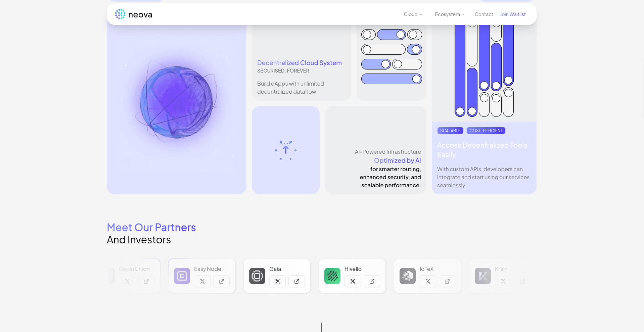Click the SCALABLE tag badge
This screenshot has height=332, width=644.
click(x=450, y=131)
